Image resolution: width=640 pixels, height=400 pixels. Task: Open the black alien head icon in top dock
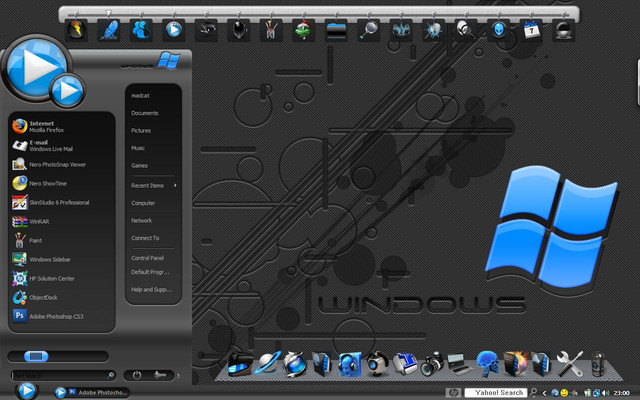point(239,30)
